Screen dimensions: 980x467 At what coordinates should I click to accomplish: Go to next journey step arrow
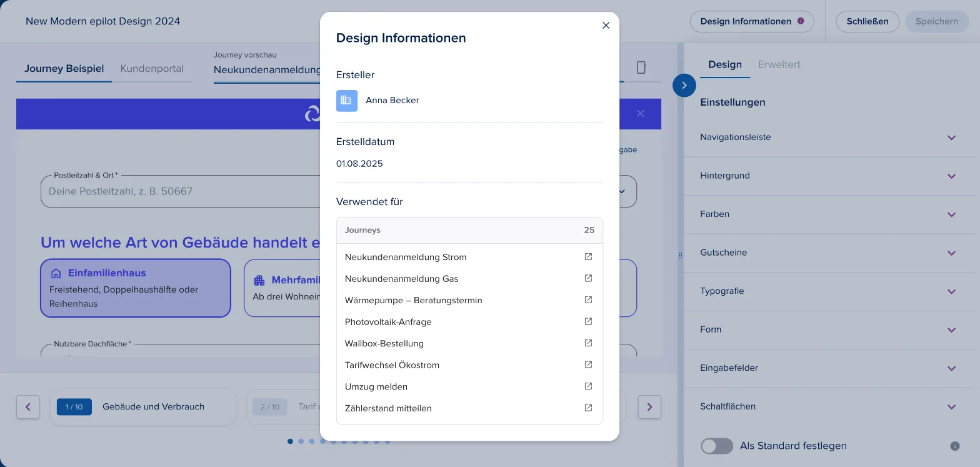pyautogui.click(x=649, y=407)
